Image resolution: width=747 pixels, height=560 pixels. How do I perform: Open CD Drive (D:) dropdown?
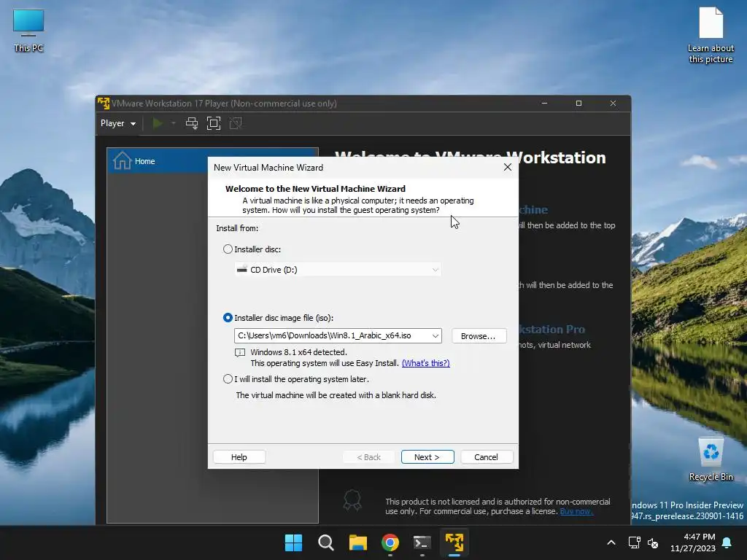(x=338, y=270)
